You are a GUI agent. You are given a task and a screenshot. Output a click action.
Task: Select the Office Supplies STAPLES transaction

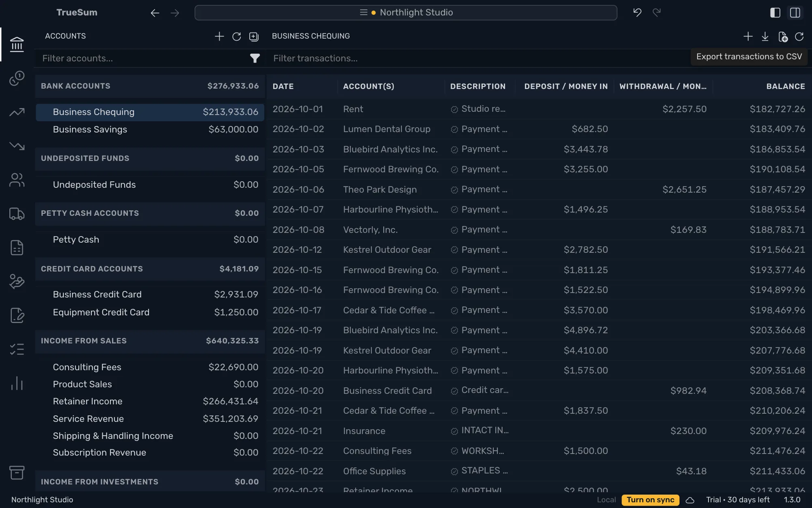(539, 471)
